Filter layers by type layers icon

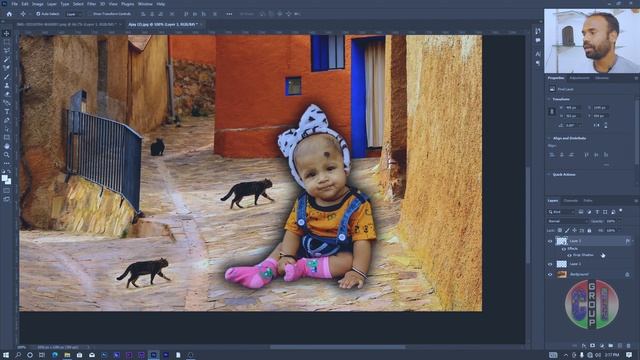pyautogui.click(x=597, y=212)
